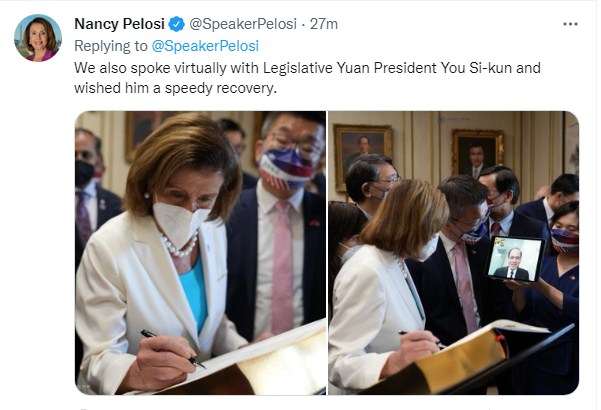Click the pearl necklace in the left photo
601x410 pixels.
tap(179, 246)
